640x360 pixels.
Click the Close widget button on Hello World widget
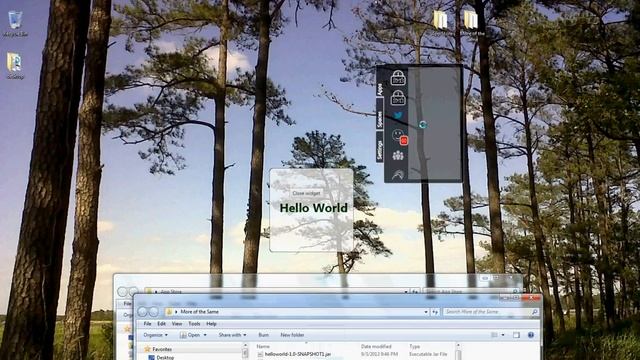coord(307,193)
